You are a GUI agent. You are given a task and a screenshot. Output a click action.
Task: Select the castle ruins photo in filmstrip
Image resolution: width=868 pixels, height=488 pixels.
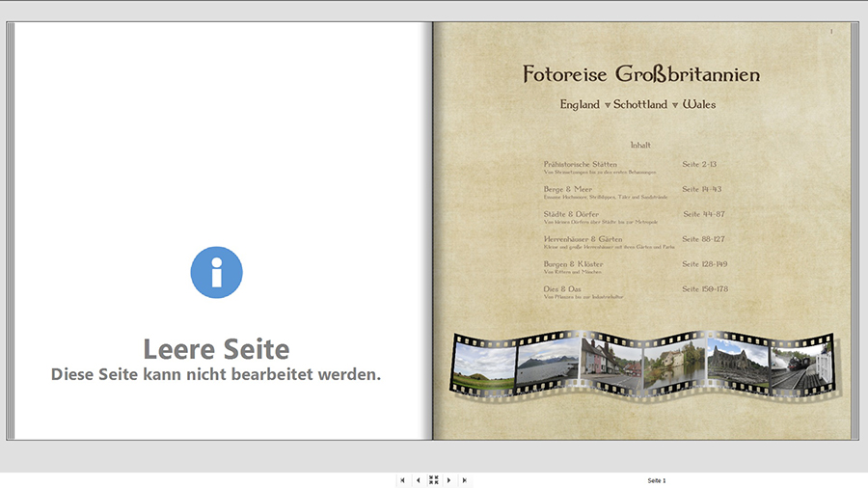[738, 364]
